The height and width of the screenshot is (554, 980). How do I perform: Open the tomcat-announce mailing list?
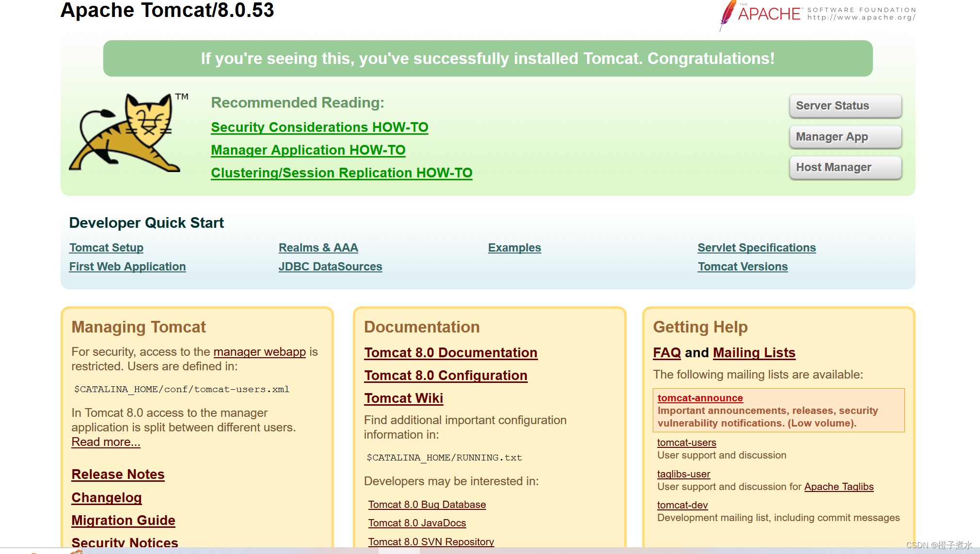(700, 398)
